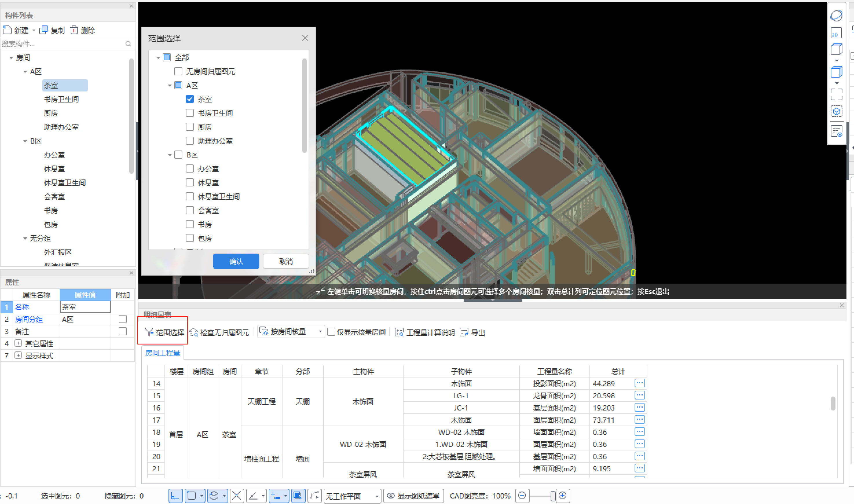Screen dimensions: 854x504
Task: Click 导出 export button
Action: (x=473, y=333)
